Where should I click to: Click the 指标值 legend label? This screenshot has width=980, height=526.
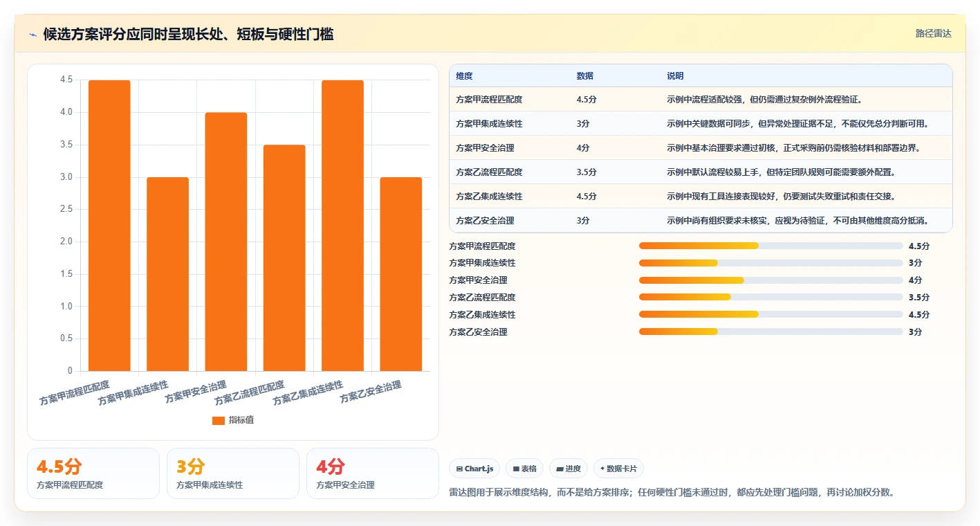[241, 420]
